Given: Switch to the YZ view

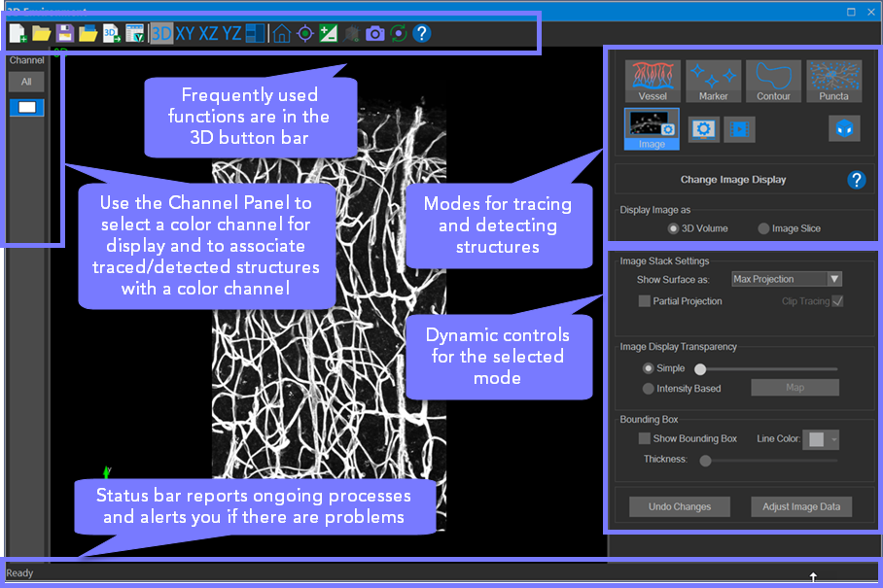Looking at the screenshot, I should click(231, 34).
